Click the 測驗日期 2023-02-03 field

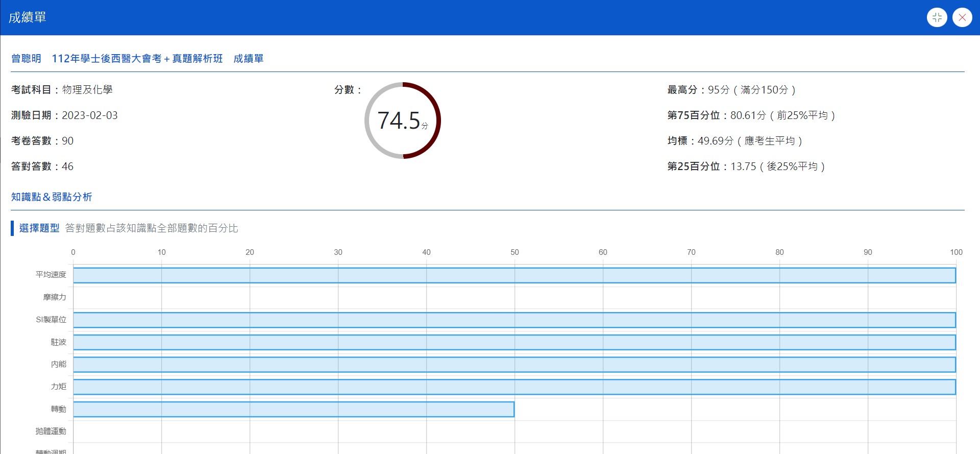click(64, 115)
